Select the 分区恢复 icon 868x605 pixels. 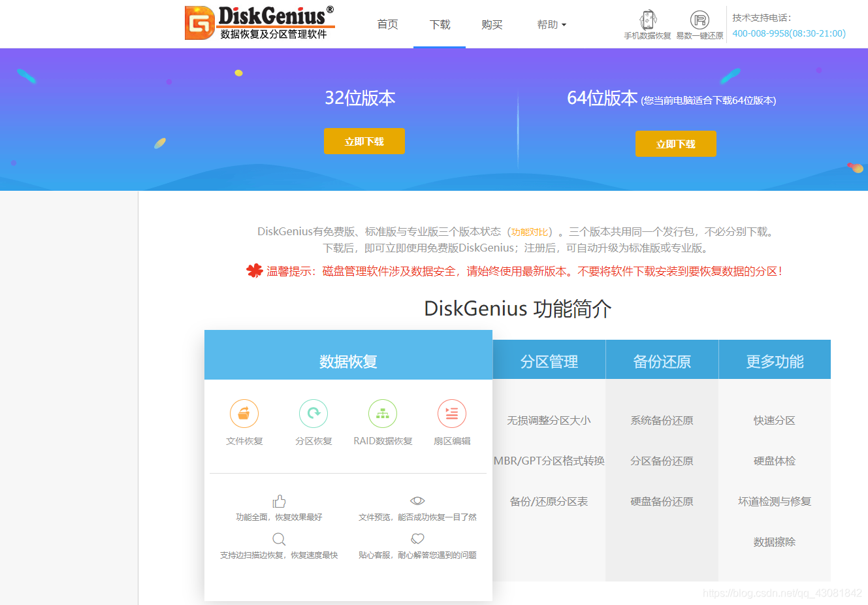click(x=313, y=414)
